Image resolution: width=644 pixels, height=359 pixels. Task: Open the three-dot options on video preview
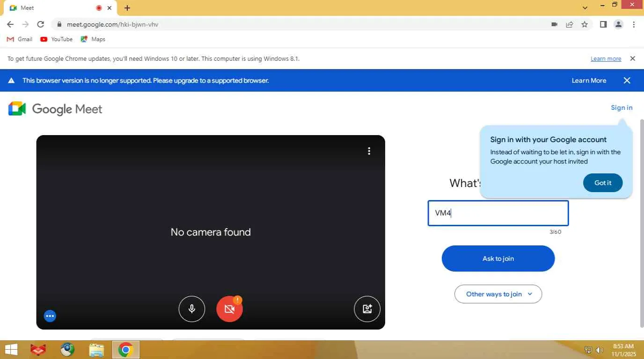369,151
